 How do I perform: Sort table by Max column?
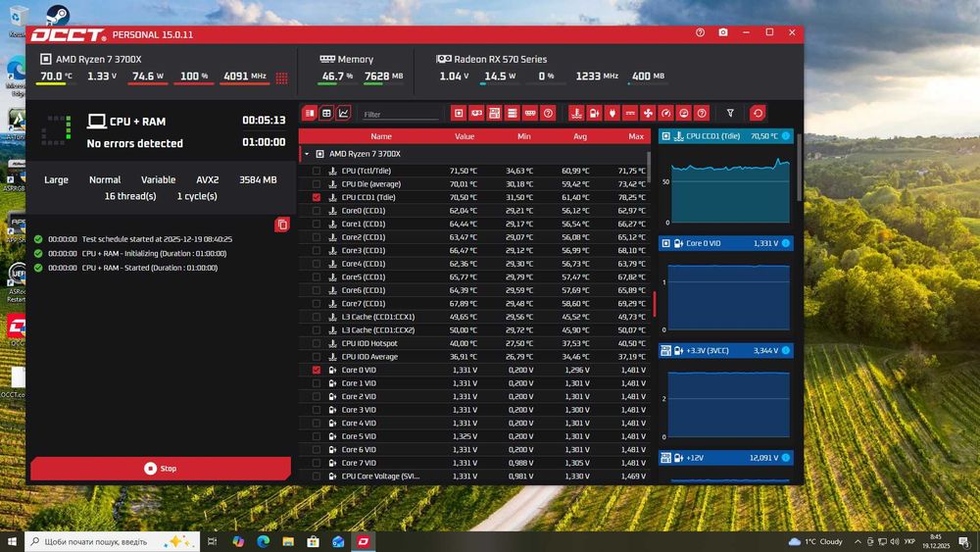tap(636, 136)
